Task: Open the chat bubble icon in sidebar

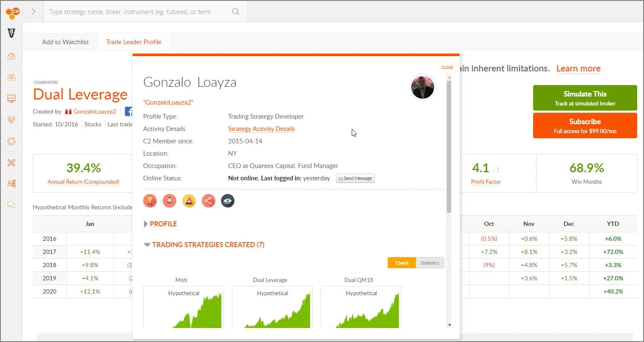Action: [12, 205]
